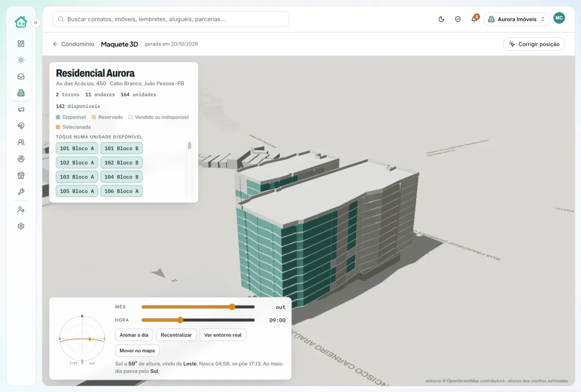Choose unit 102 Bloco A
This screenshot has width=581, height=392.
pyautogui.click(x=77, y=163)
